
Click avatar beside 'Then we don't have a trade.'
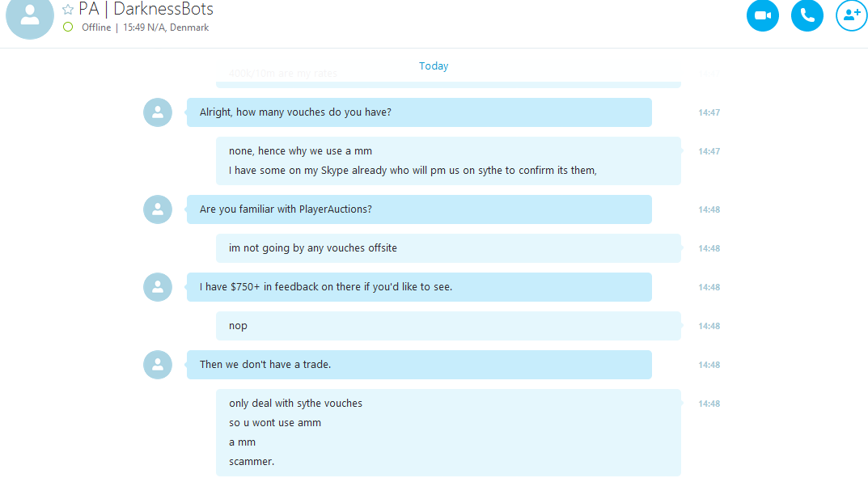pyautogui.click(x=158, y=365)
